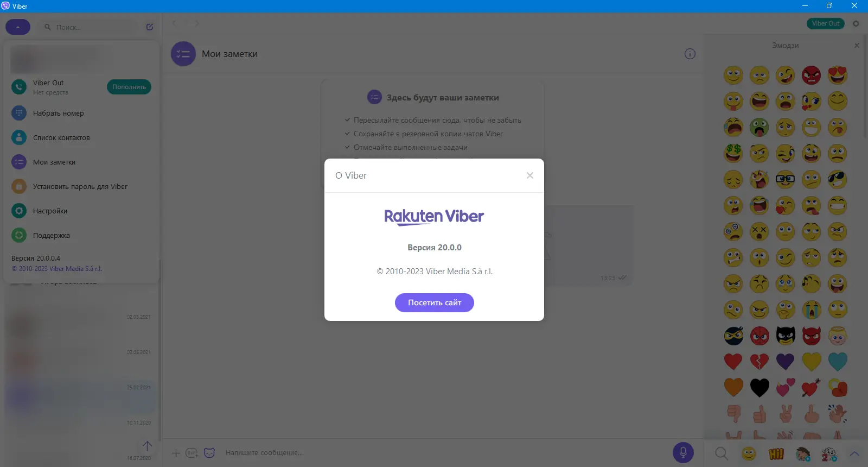Click the GIF icon in message bar
Image resolution: width=868 pixels, height=467 pixels.
(192, 453)
